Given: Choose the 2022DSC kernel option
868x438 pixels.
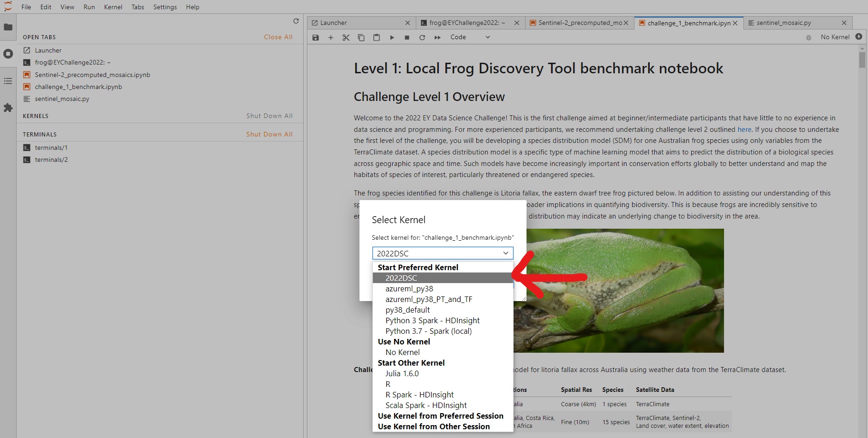Looking at the screenshot, I should [443, 278].
